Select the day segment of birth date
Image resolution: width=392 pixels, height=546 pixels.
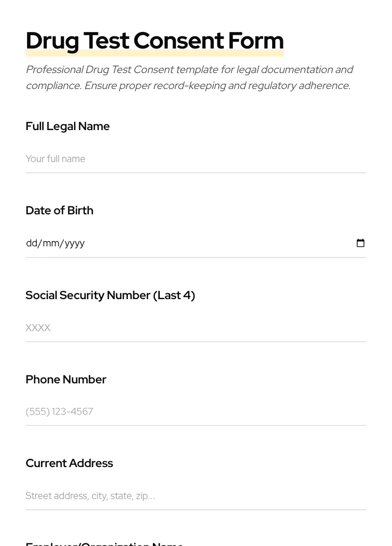[31, 243]
